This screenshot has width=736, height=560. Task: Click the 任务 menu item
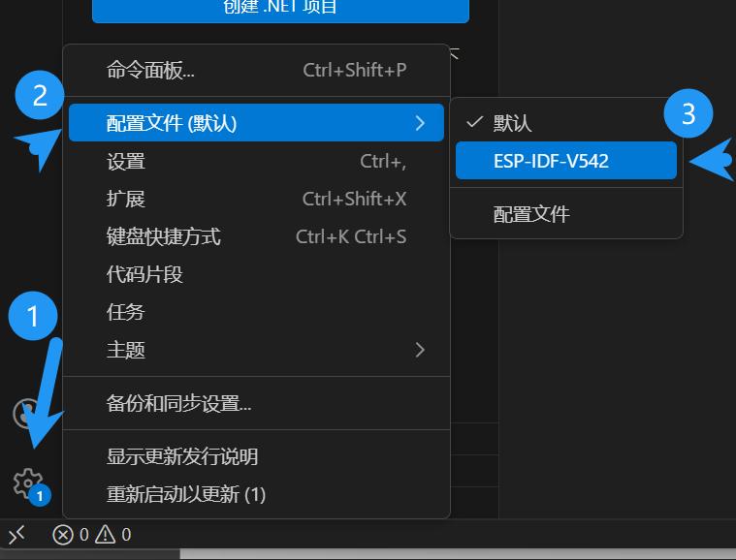pos(256,312)
